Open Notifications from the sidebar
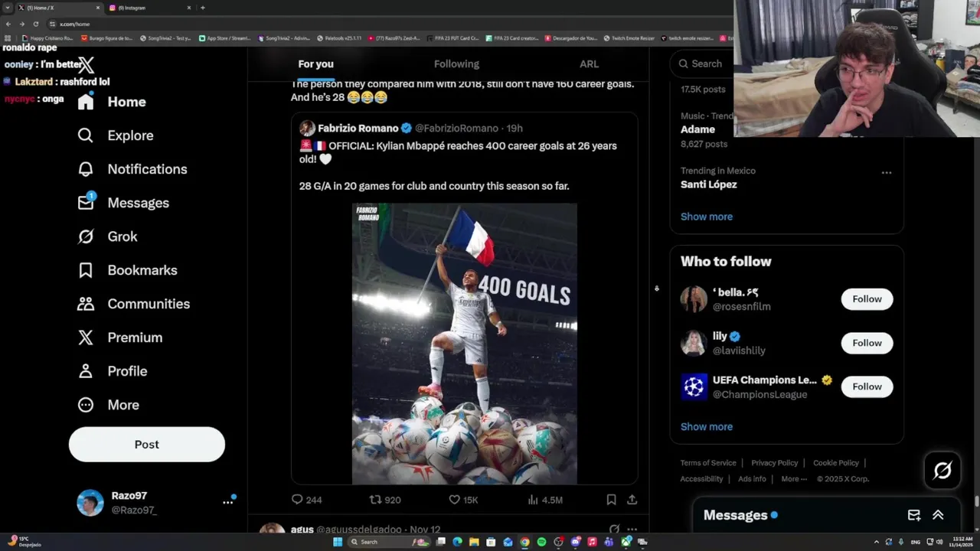Image resolution: width=980 pixels, height=551 pixels. [x=132, y=169]
